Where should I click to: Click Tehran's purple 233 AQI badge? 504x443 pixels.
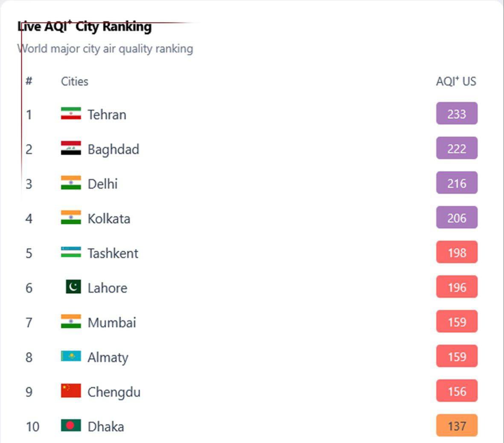pyautogui.click(x=457, y=114)
